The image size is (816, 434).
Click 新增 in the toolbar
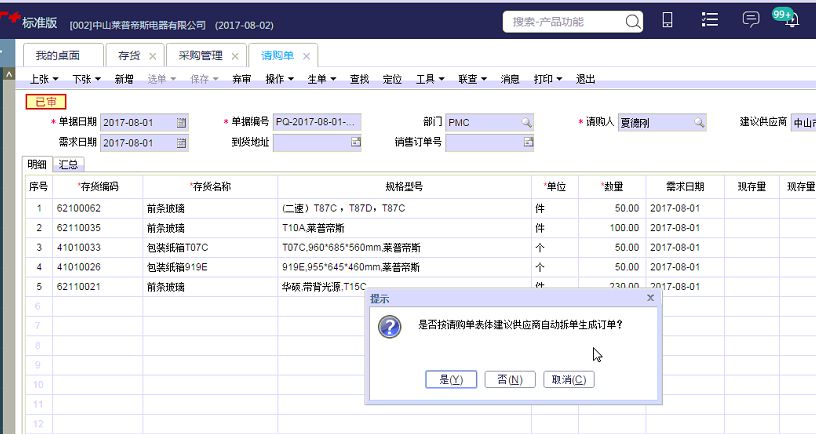(x=124, y=79)
